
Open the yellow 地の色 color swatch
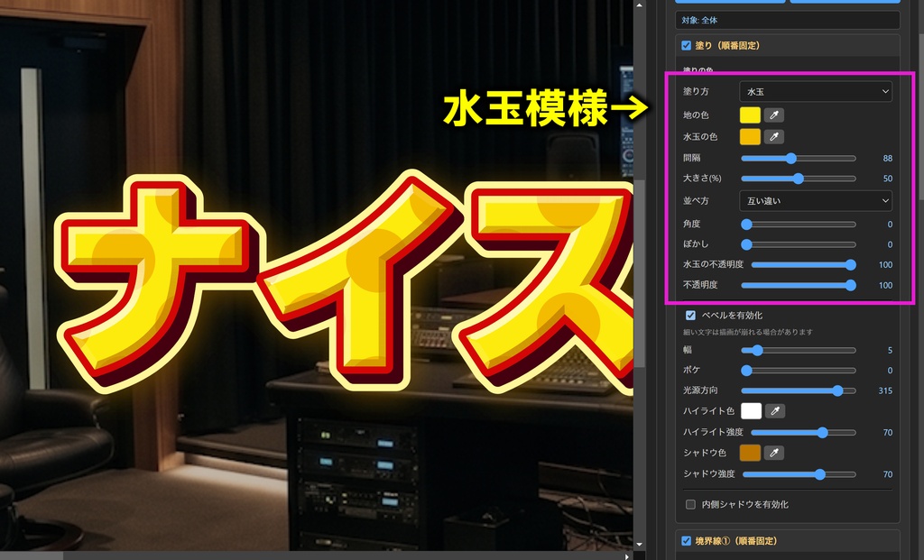[750, 115]
